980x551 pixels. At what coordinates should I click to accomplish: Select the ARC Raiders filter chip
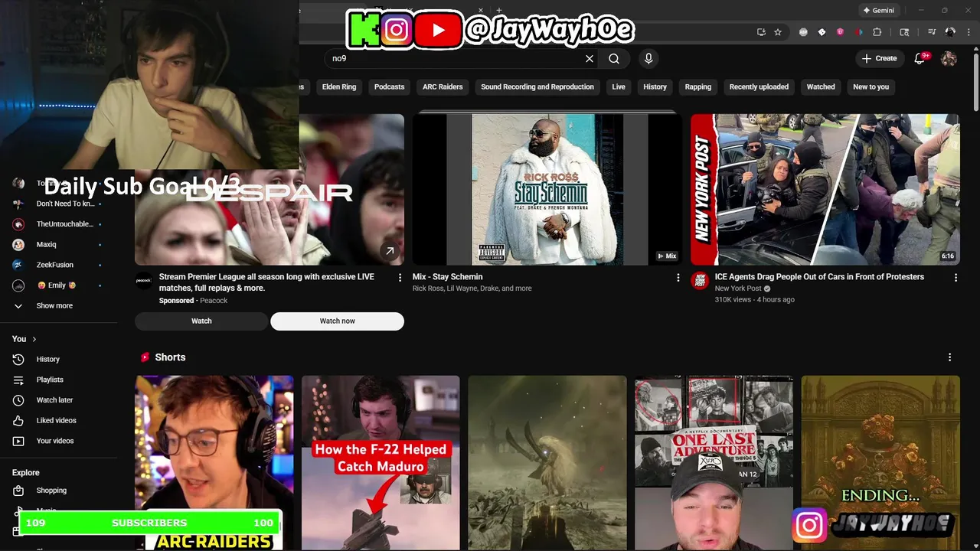443,86
